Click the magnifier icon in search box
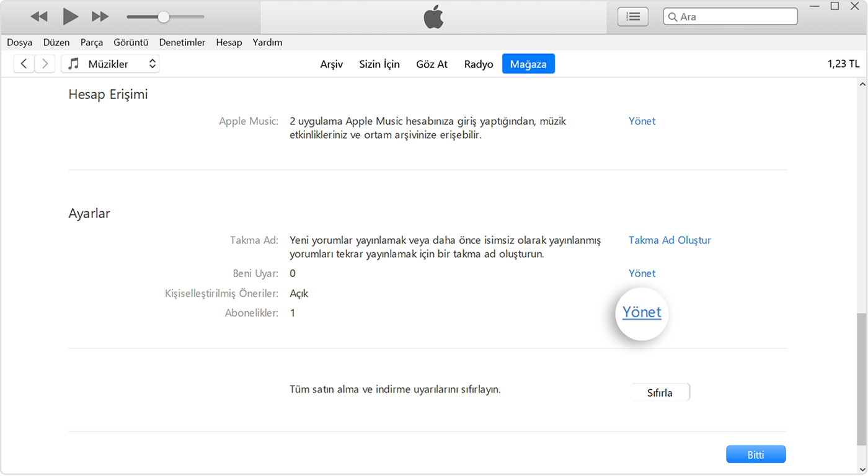The height and width of the screenshot is (476, 868). (672, 17)
